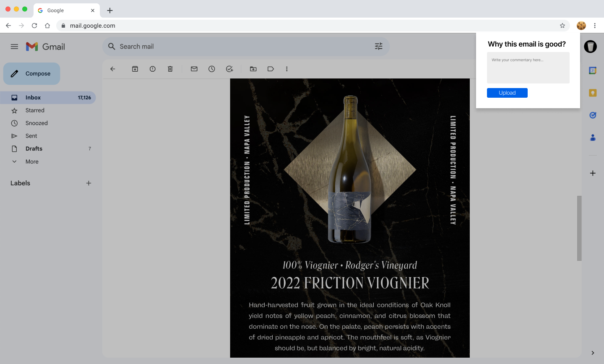
Task: Create a new label with plus icon
Action: coord(89,183)
